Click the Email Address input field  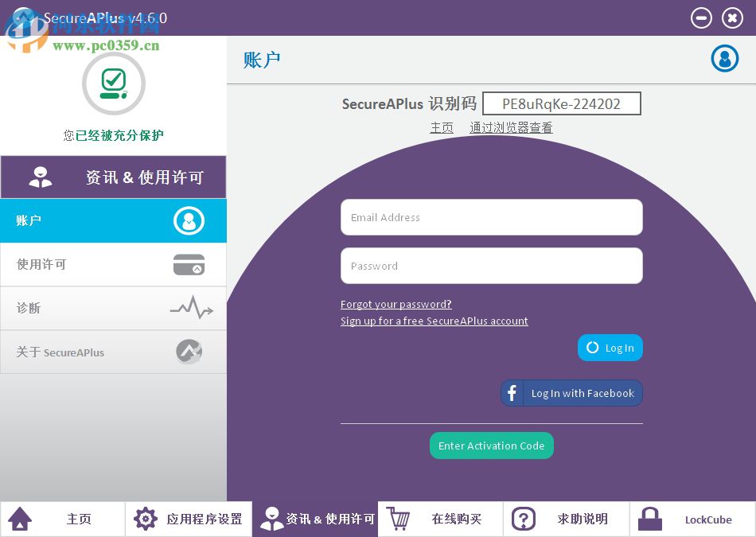pos(491,217)
